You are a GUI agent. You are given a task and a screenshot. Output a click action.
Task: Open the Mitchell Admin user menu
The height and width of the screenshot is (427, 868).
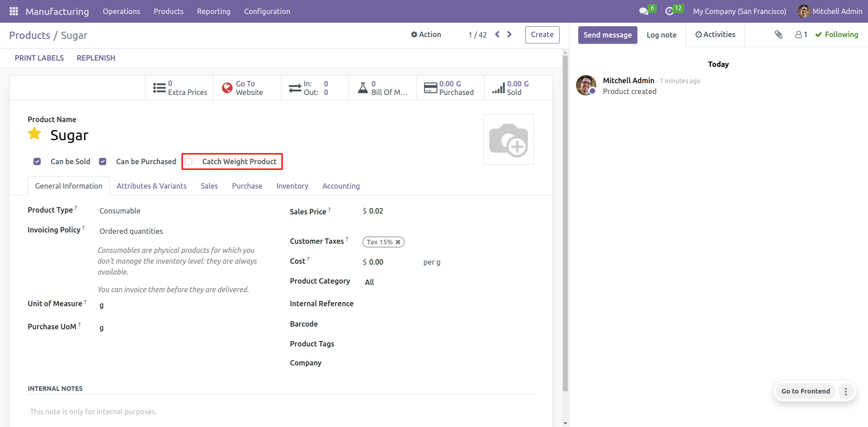[830, 11]
